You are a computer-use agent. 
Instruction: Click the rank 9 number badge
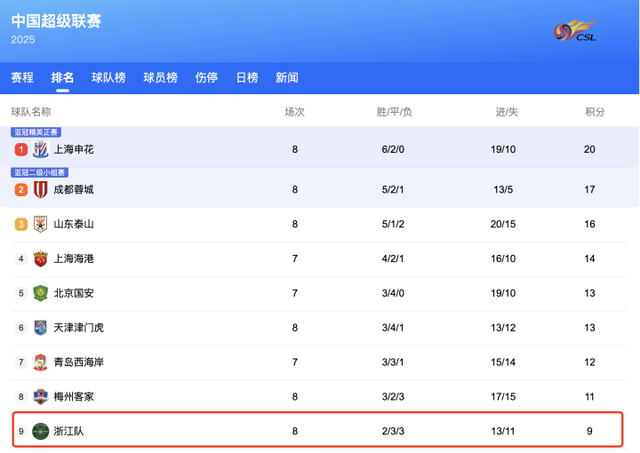21,431
